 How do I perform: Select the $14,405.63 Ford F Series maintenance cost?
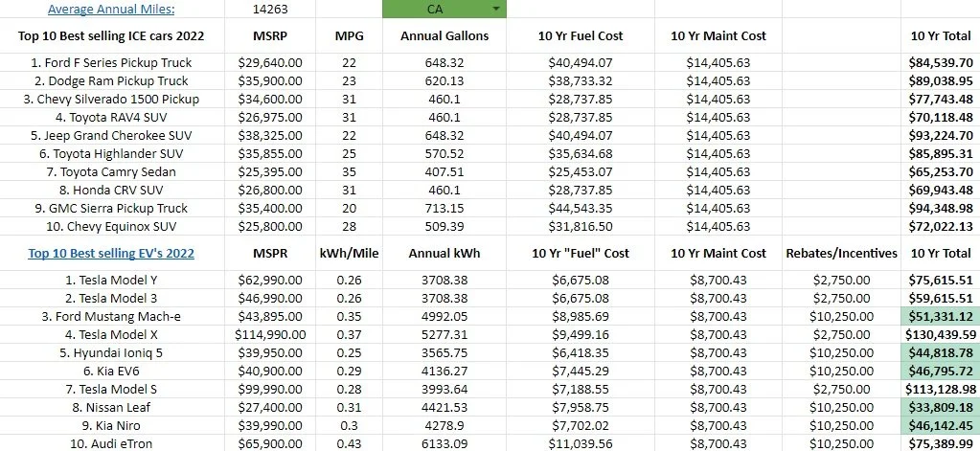pyautogui.click(x=718, y=62)
